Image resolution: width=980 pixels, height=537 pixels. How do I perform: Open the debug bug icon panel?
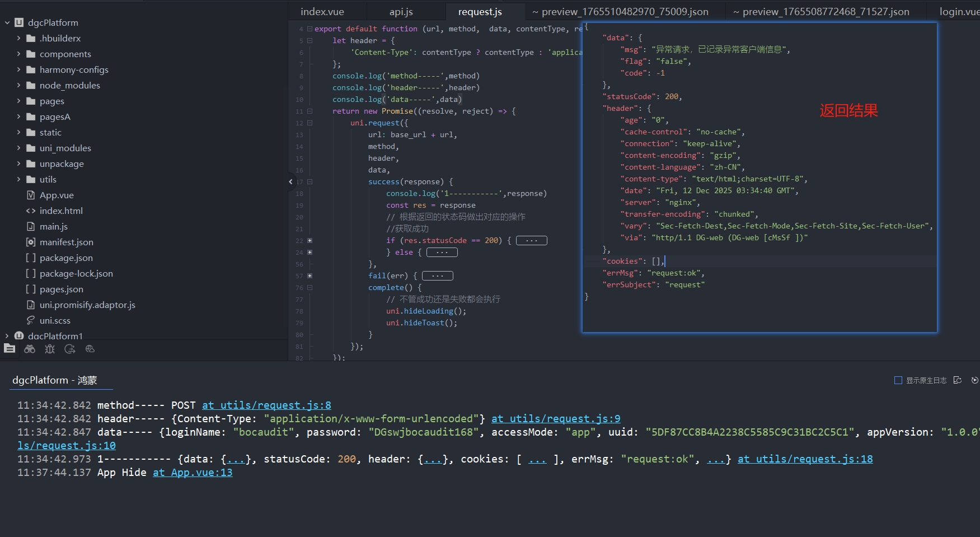[x=50, y=349]
